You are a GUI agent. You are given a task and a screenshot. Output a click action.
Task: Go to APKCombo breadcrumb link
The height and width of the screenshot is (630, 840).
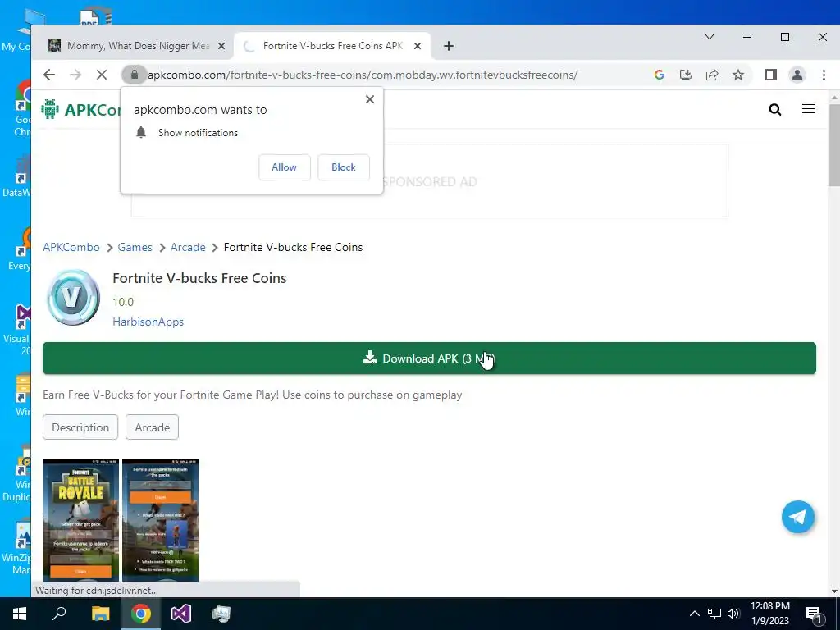(x=71, y=247)
